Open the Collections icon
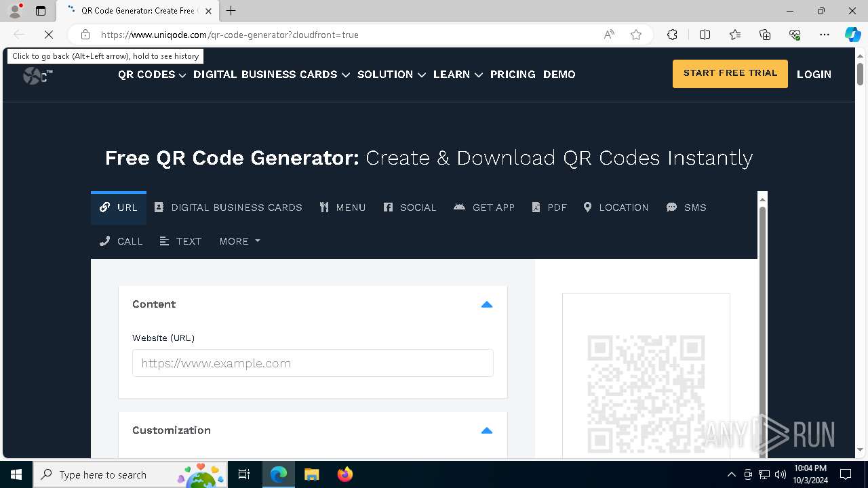The height and width of the screenshot is (488, 868). point(765,35)
